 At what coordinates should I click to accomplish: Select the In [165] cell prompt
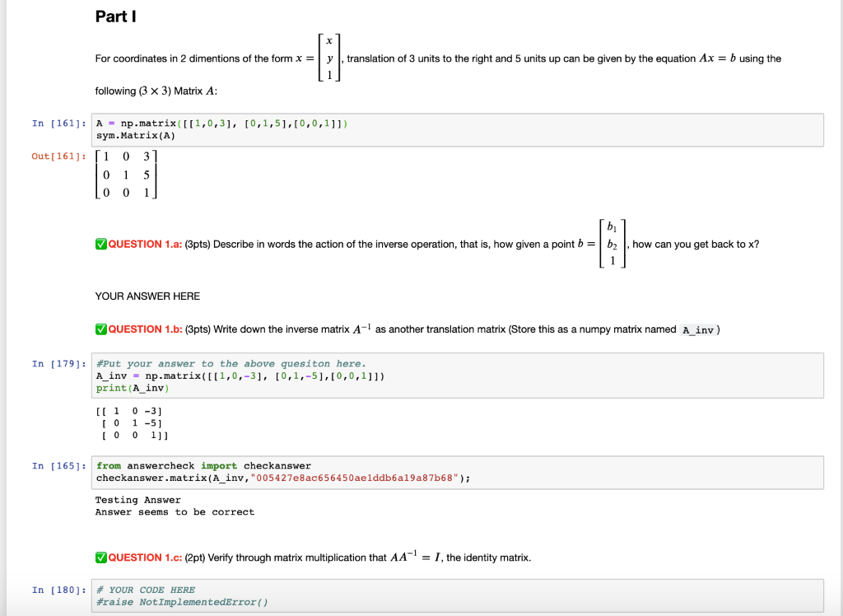58,465
